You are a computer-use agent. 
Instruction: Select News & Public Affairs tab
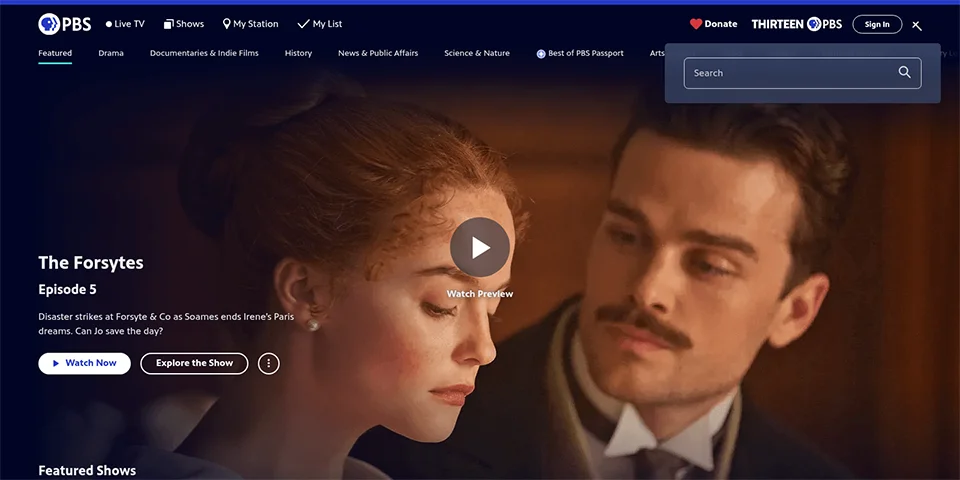pyautogui.click(x=378, y=53)
